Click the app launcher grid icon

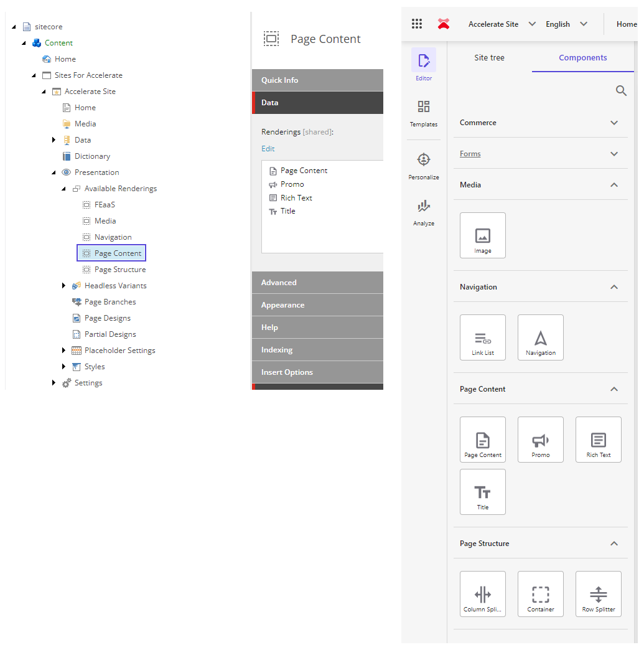[x=417, y=24]
